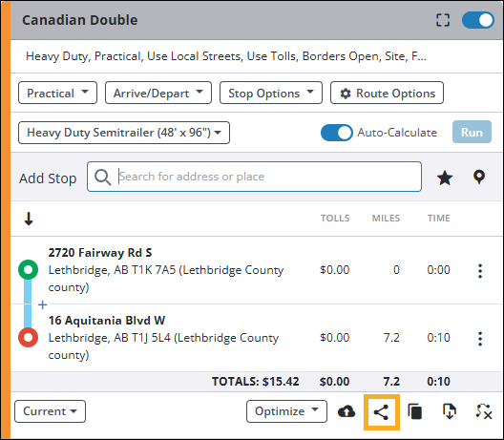504x440 pixels.
Task: Open menu for 16 Aquitania Blvd W
Action: 480,339
